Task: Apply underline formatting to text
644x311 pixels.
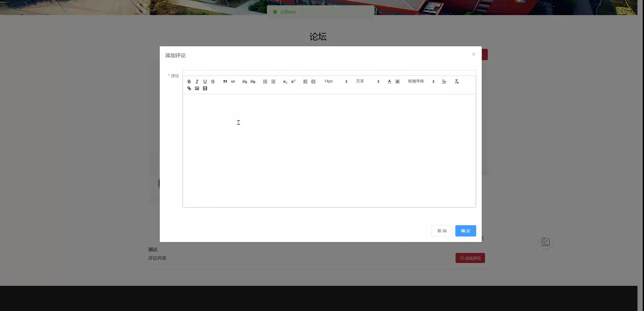Action: pyautogui.click(x=205, y=82)
